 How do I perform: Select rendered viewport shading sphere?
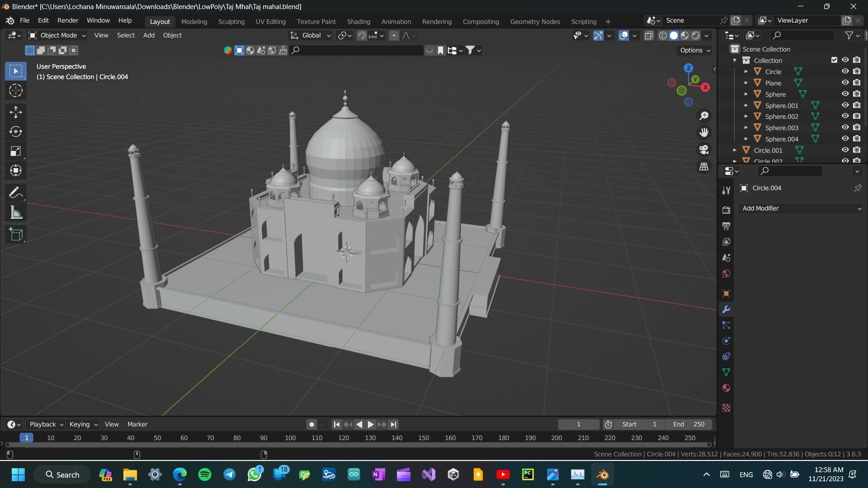696,35
